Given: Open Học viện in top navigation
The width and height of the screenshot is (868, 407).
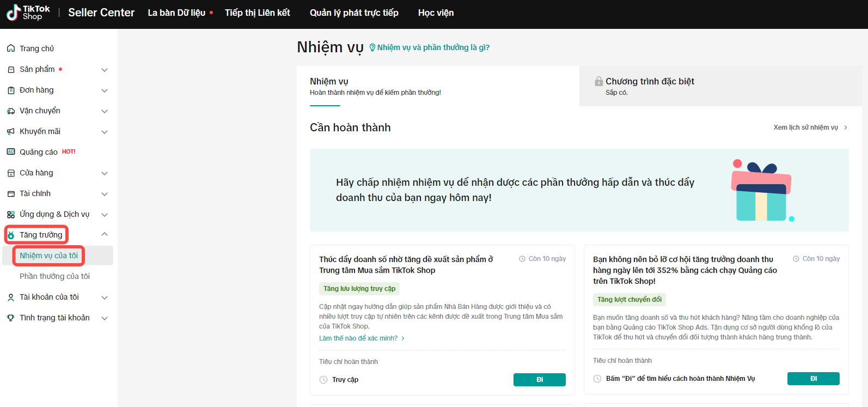Looking at the screenshot, I should [x=436, y=13].
